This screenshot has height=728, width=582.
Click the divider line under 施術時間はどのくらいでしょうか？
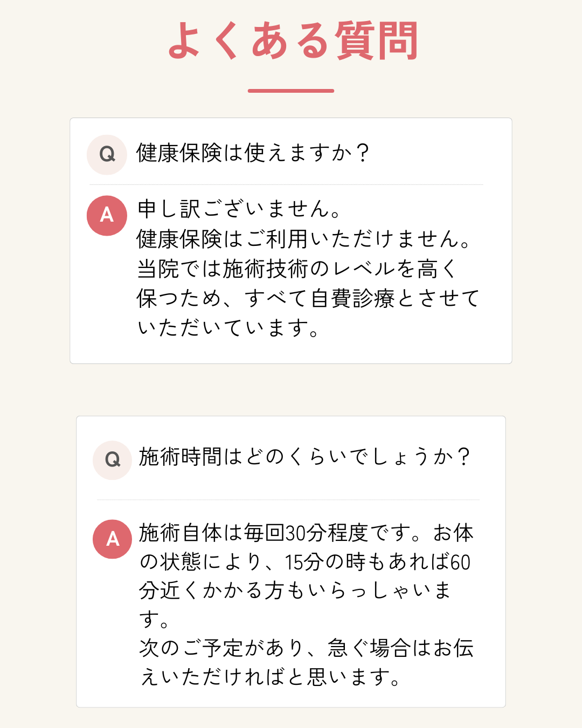pos(288,500)
